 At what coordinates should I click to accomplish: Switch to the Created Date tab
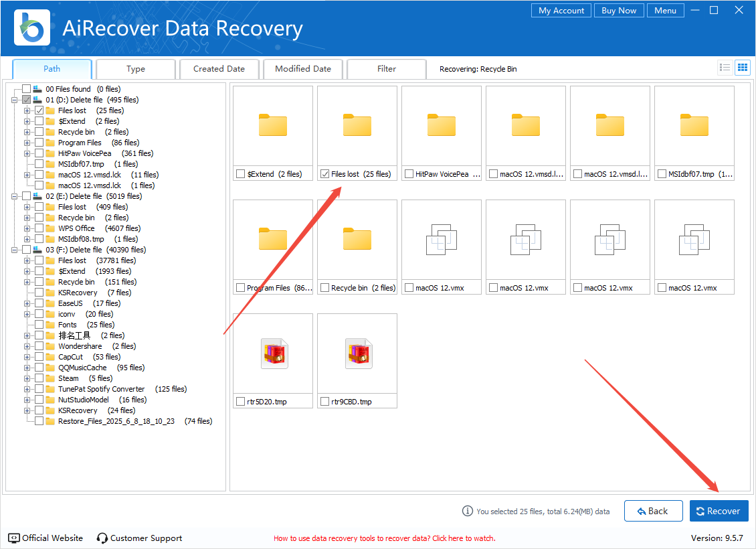(219, 69)
